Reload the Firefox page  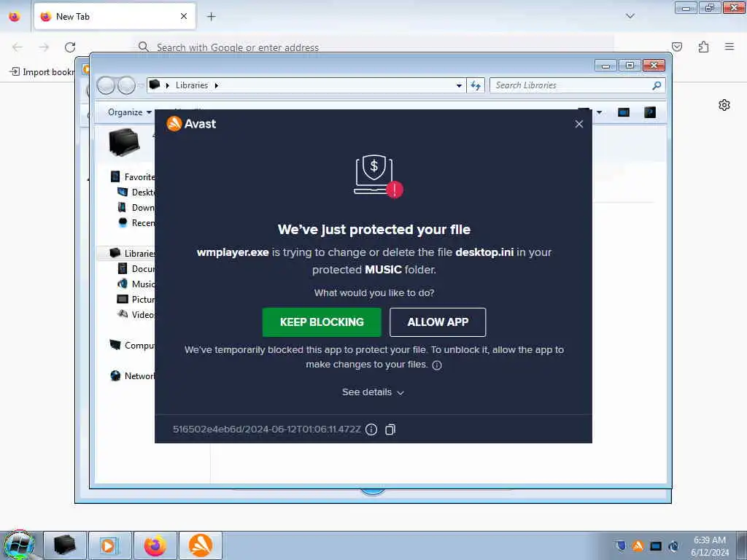[70, 47]
